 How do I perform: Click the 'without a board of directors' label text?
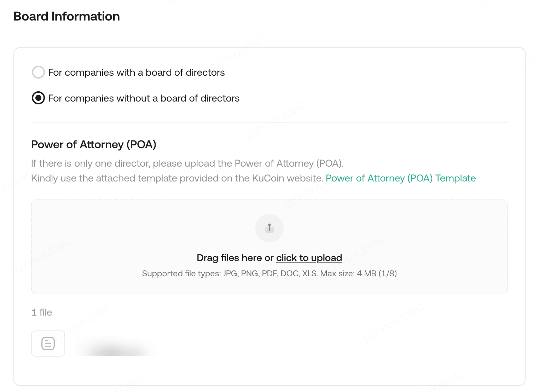144,98
